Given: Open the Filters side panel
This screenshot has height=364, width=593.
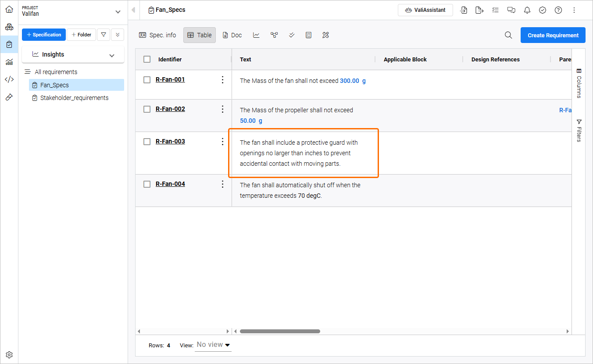Looking at the screenshot, I should pyautogui.click(x=579, y=130).
